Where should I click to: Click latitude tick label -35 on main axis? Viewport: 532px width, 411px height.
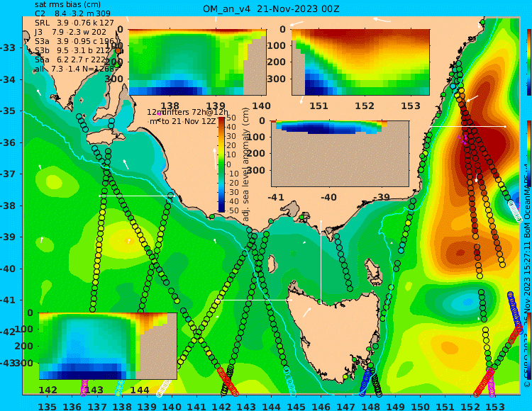coord(8,111)
